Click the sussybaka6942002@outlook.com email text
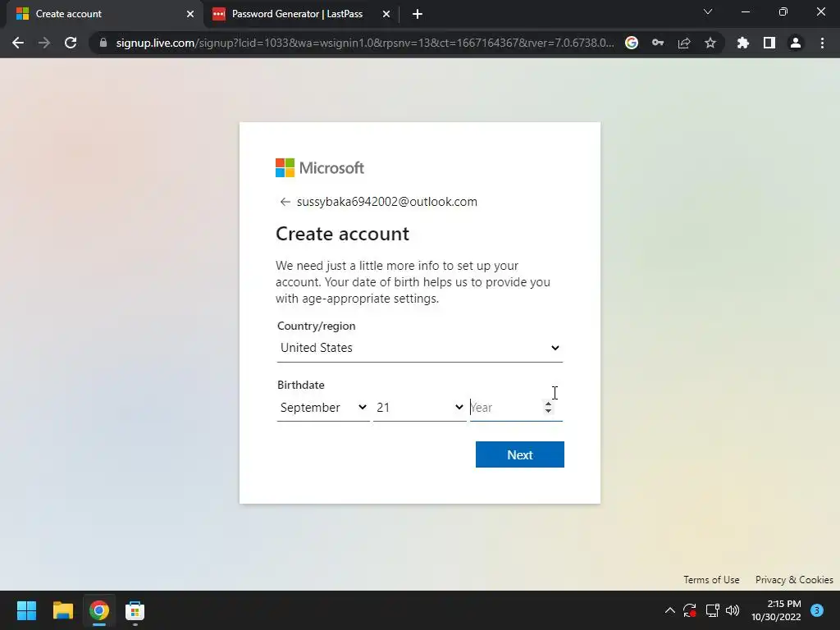 (387, 202)
